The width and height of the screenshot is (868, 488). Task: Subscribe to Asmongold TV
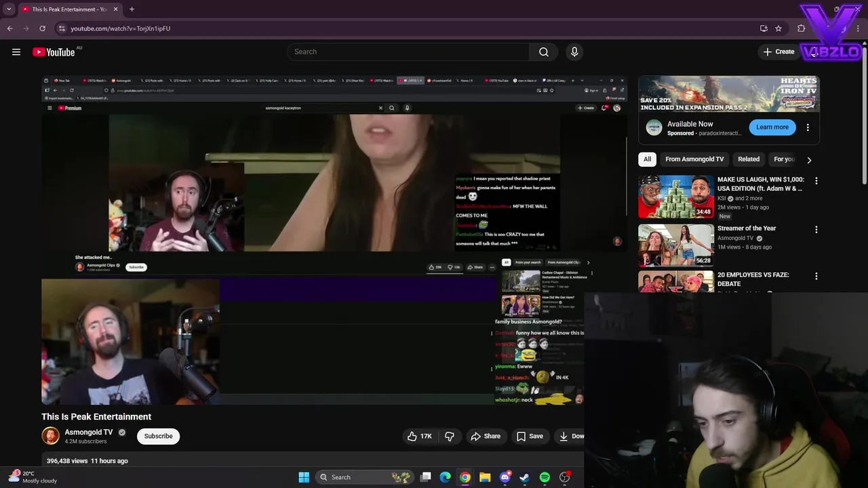coord(158,436)
